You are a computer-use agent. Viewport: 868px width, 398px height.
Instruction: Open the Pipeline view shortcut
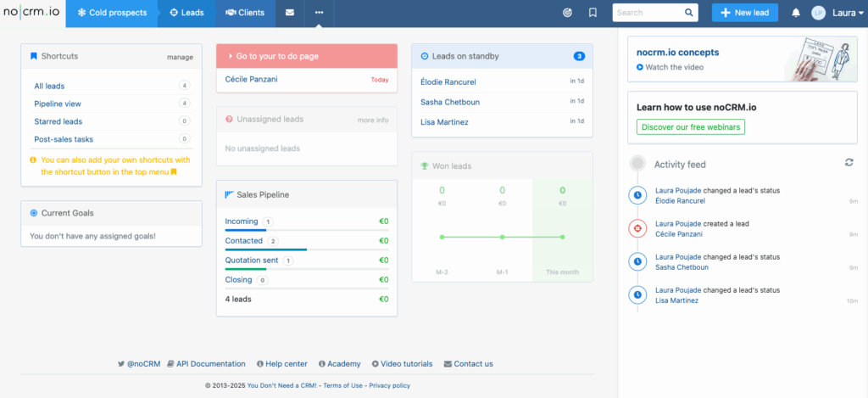pyautogui.click(x=58, y=104)
